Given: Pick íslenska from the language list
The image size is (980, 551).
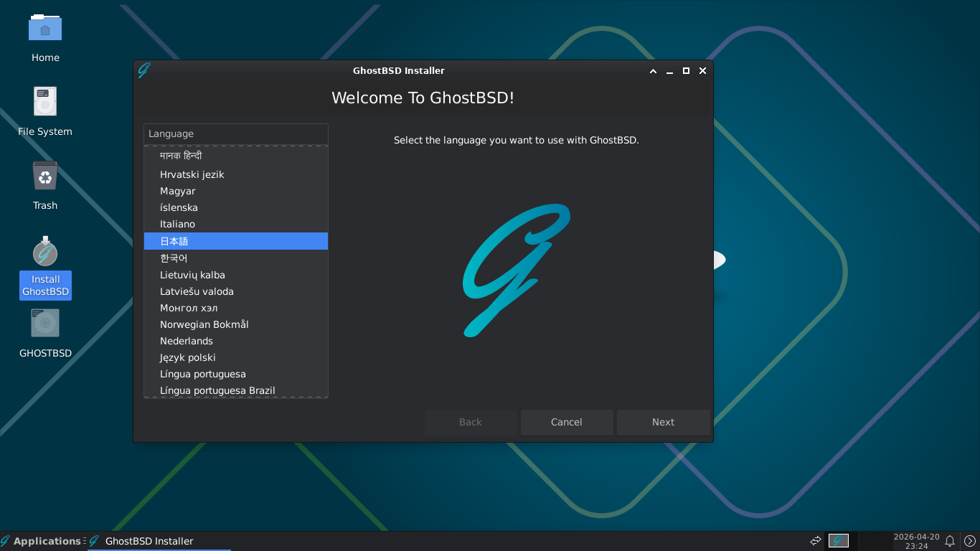Looking at the screenshot, I should pos(236,207).
